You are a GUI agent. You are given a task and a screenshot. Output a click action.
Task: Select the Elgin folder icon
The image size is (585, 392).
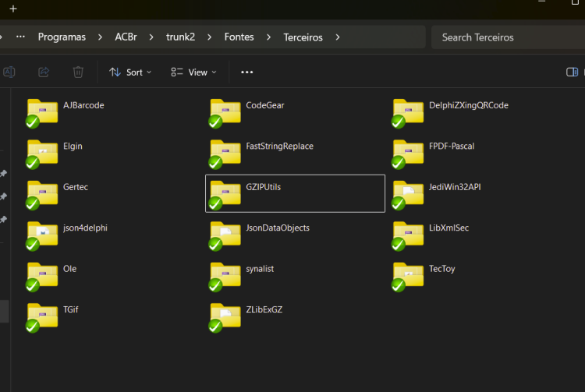tap(42, 154)
